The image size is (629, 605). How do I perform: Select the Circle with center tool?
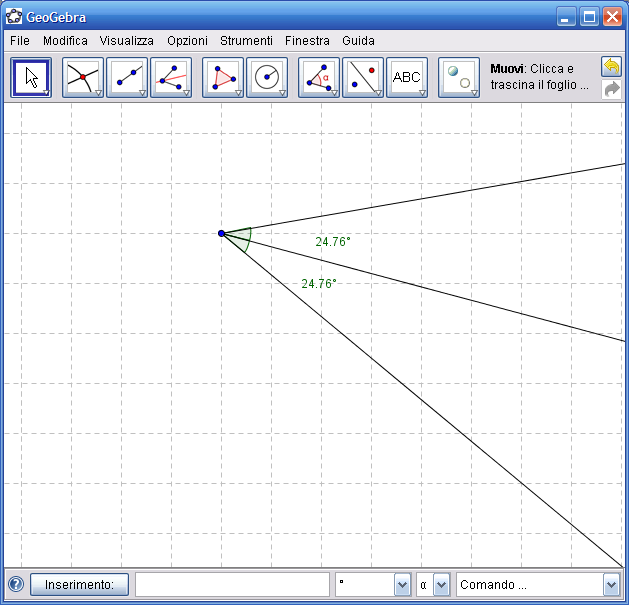coord(267,77)
